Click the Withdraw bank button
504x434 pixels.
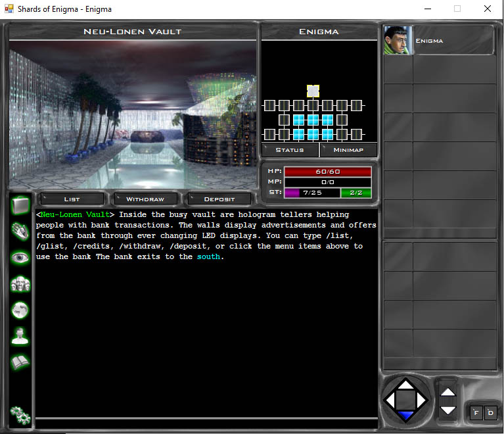(145, 199)
